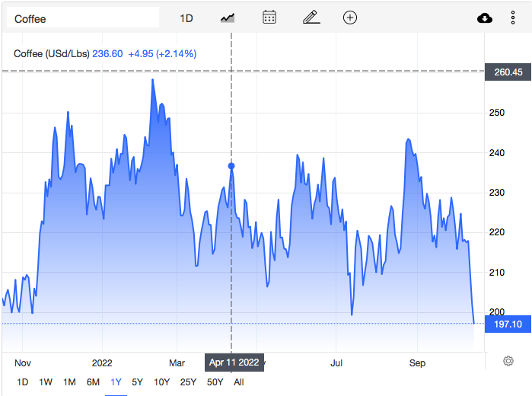Download chart data via cloud icon

485,18
